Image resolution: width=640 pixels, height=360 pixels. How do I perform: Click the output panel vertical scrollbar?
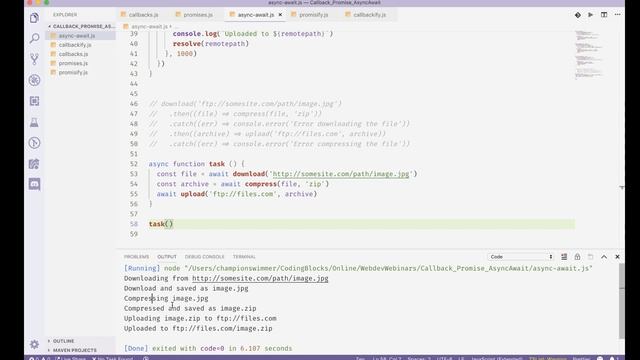pyautogui.click(x=621, y=301)
